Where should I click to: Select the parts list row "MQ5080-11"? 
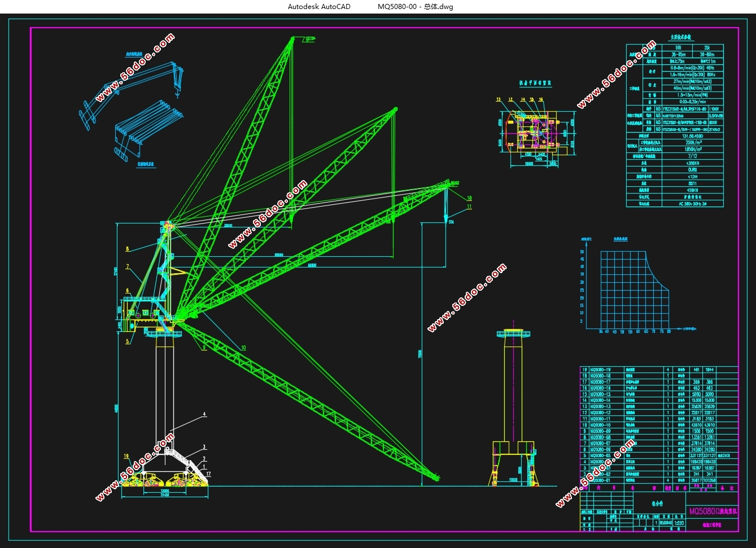(659, 419)
